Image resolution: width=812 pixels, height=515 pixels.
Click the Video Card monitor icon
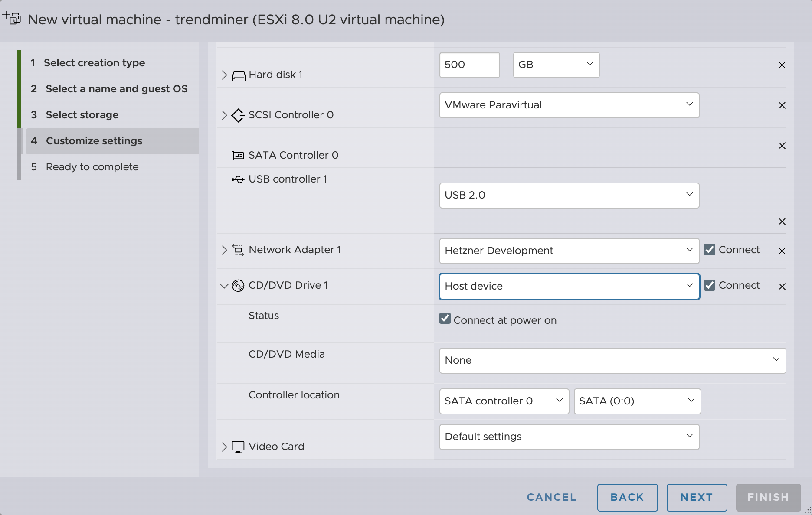coord(238,446)
